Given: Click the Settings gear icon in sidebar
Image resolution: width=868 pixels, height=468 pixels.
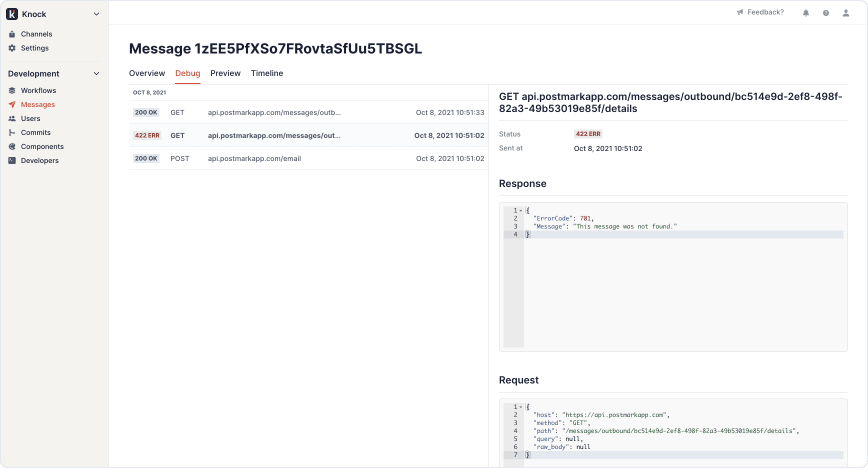Looking at the screenshot, I should [x=12, y=48].
